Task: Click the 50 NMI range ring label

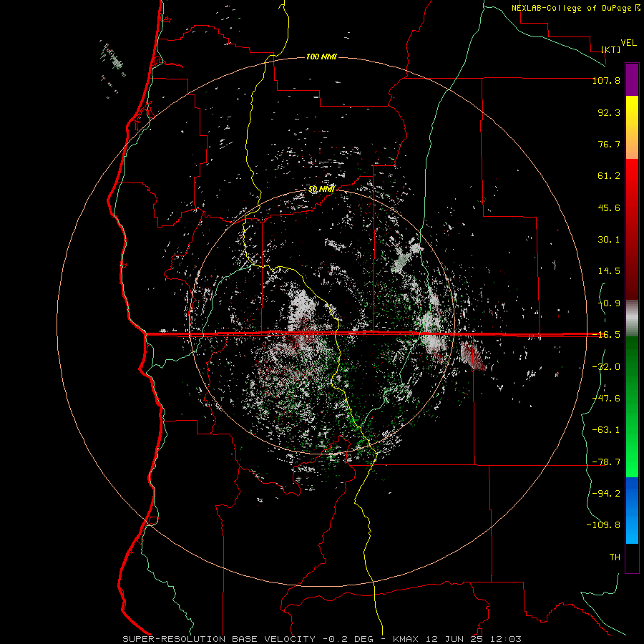Action: pos(321,190)
